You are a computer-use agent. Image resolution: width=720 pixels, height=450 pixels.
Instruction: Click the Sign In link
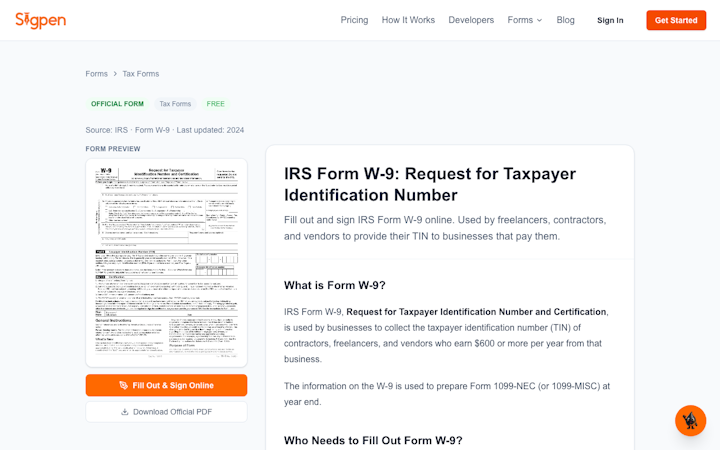(610, 20)
